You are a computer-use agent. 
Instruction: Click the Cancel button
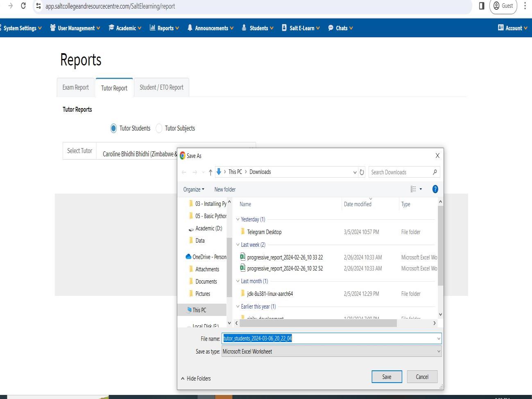point(422,377)
